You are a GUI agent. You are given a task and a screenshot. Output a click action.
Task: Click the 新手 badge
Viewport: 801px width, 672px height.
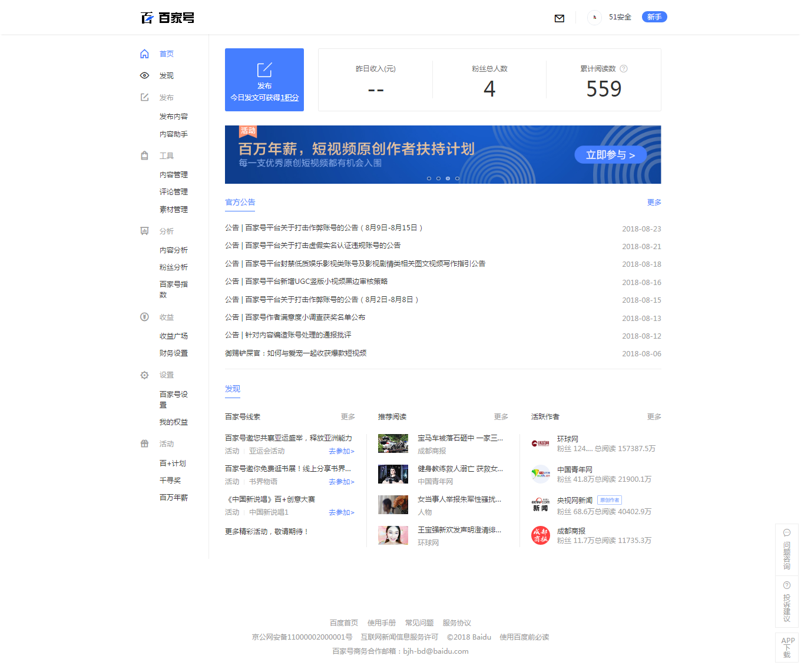pos(654,17)
